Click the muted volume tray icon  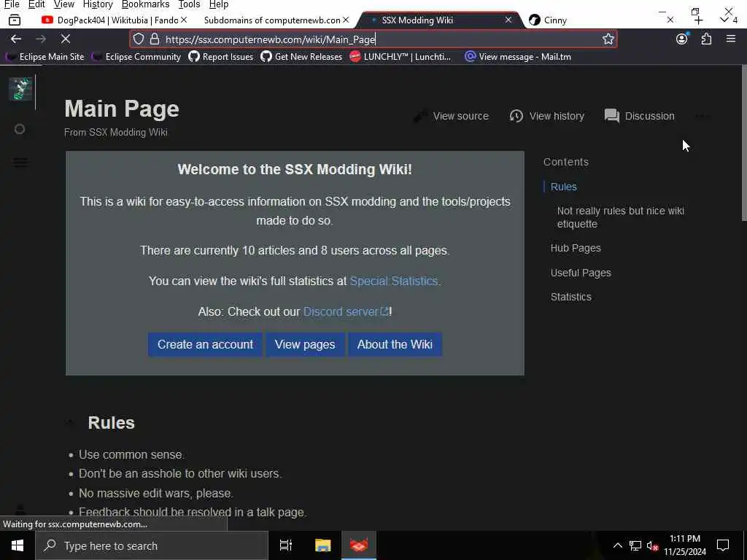point(652,545)
